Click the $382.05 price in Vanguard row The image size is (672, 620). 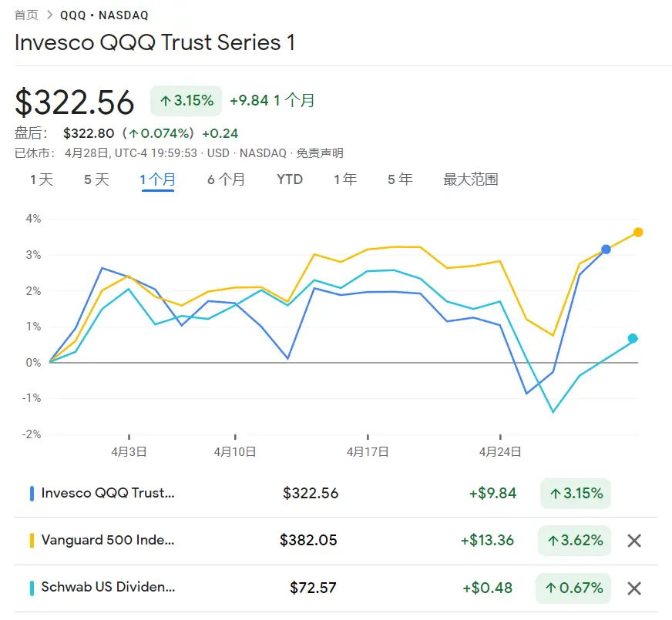click(308, 540)
